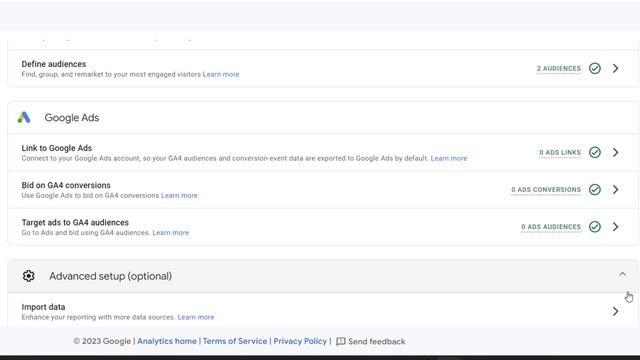Select the Import data row title
Image resolution: width=640 pixels, height=360 pixels.
tap(43, 307)
